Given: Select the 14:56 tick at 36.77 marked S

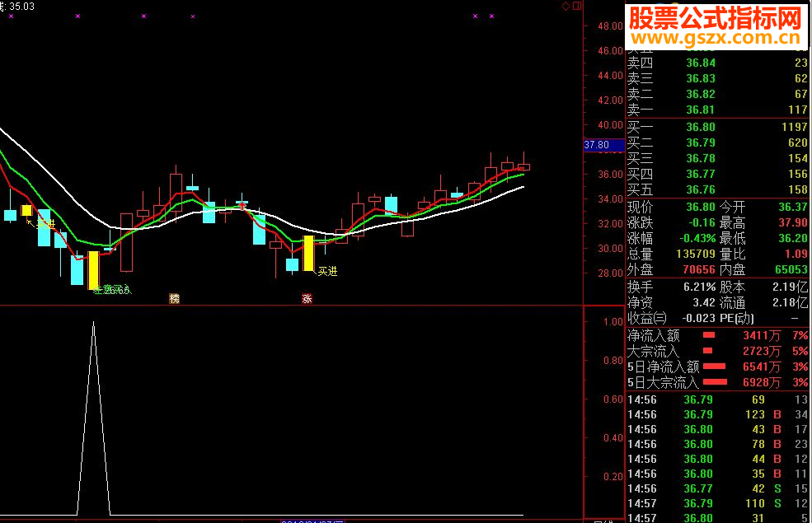Looking at the screenshot, I should point(717,488).
